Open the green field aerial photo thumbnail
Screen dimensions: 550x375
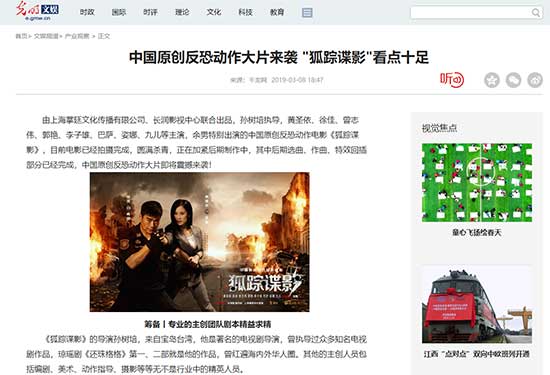(477, 182)
